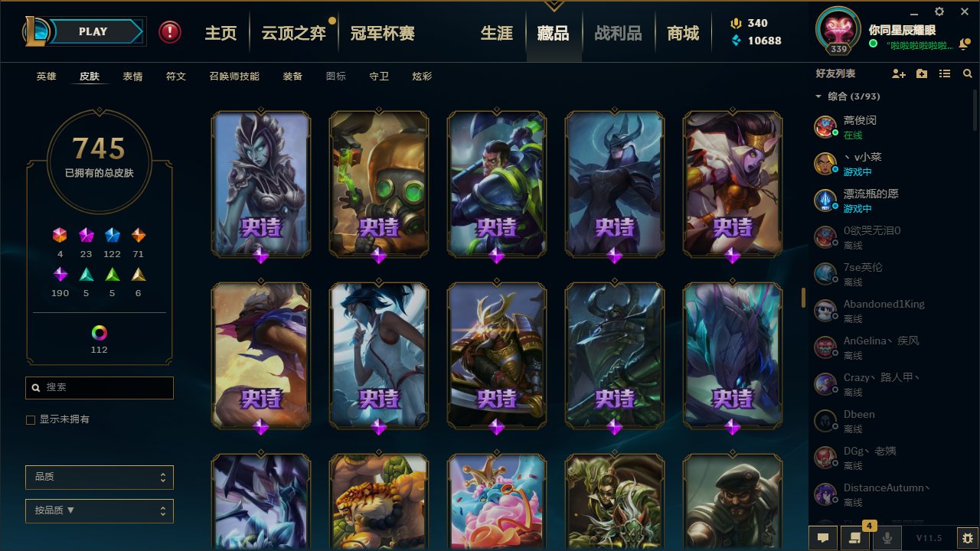Toggle the microphone mute icon

click(887, 538)
